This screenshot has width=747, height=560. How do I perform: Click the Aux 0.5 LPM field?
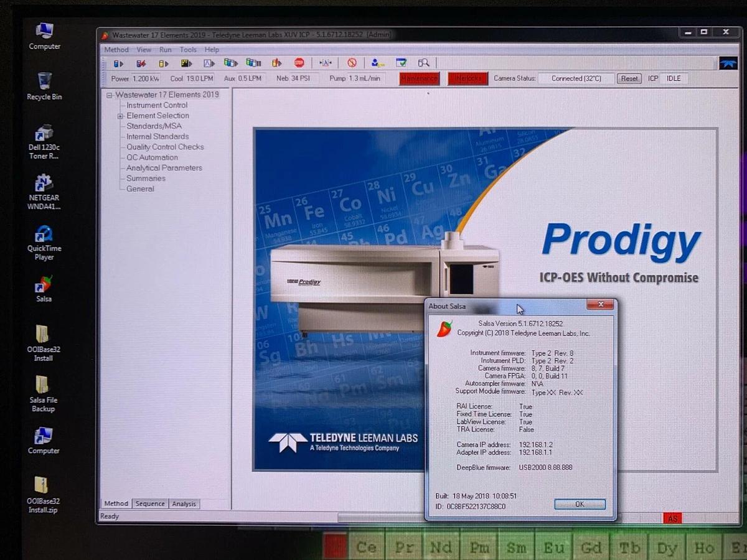tap(251, 78)
